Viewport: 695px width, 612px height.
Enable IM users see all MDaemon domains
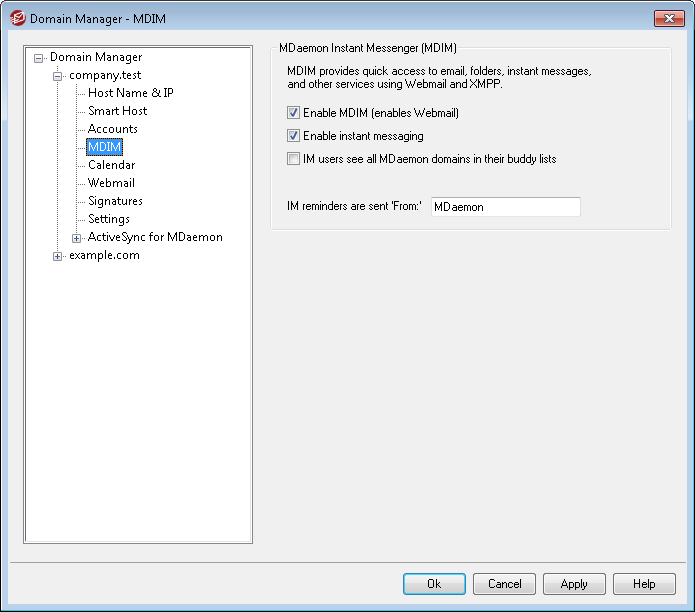293,159
